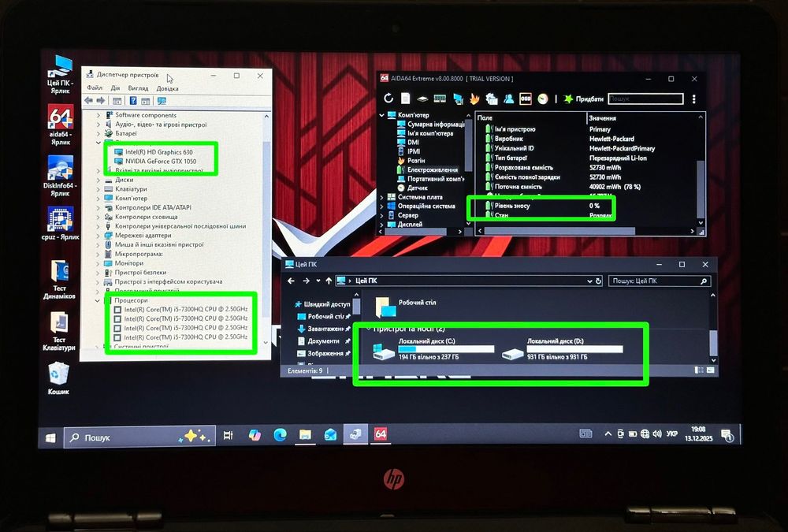The width and height of the screenshot is (788, 532).
Task: Click the Forward arrow in Device Manager toolbar
Action: click(101, 101)
